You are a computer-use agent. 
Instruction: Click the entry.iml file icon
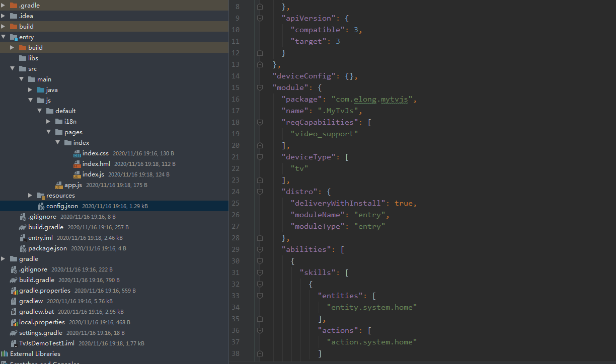coord(23,238)
